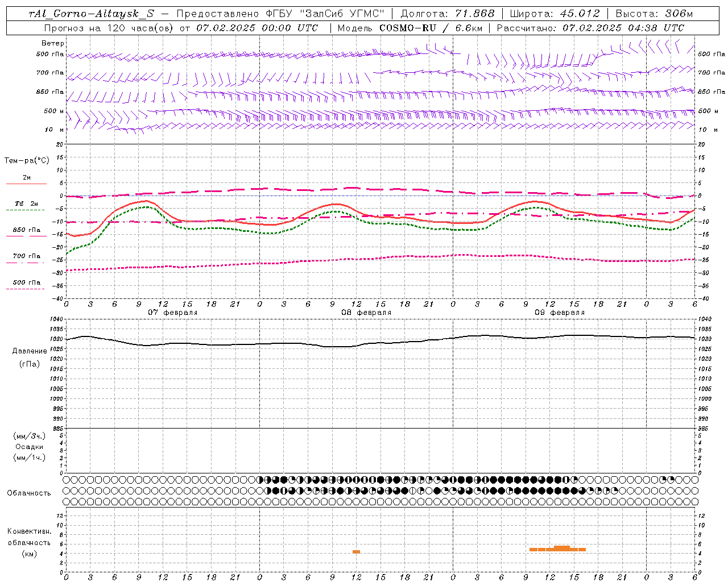Click the 07 февраля date label

pyautogui.click(x=173, y=313)
